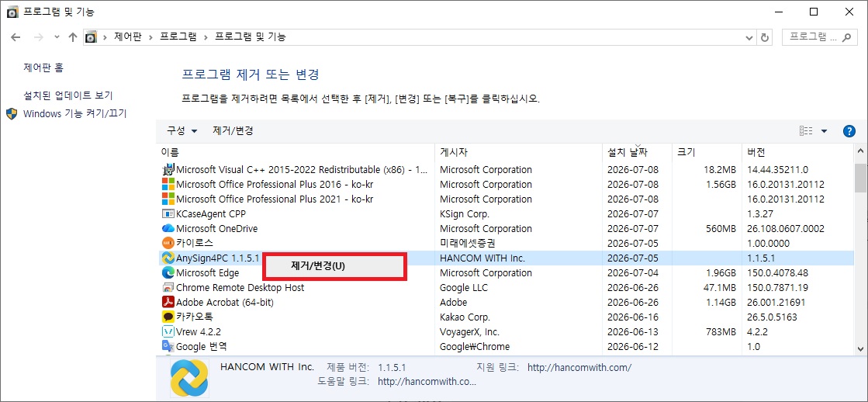Click the Forward navigation arrow
The width and height of the screenshot is (868, 402).
pyautogui.click(x=38, y=37)
